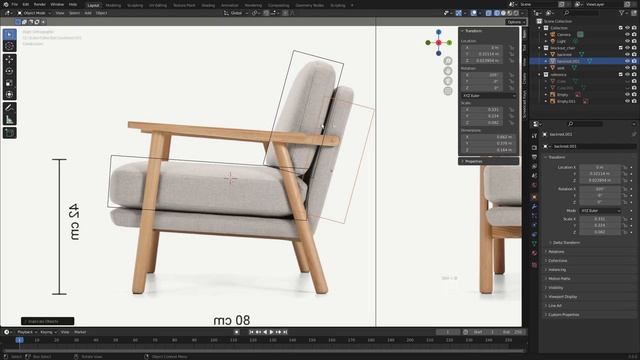The height and width of the screenshot is (360, 640).
Task: Select the Transform tool
Action: [9, 94]
